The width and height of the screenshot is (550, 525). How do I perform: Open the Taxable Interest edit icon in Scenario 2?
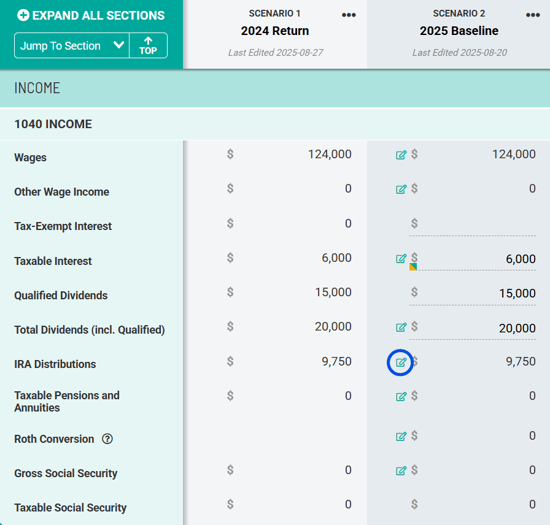click(401, 258)
